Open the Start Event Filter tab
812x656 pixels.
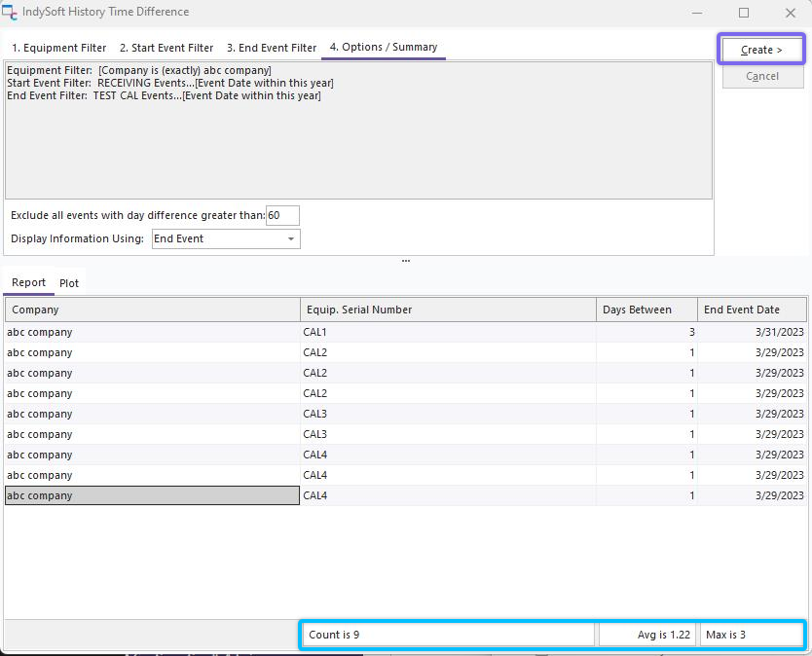(166, 48)
